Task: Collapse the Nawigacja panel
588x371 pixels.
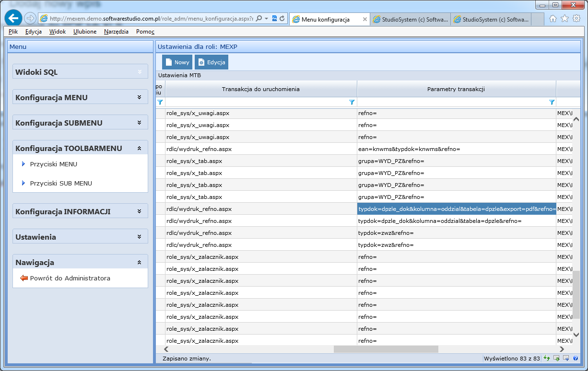Action: 140,262
